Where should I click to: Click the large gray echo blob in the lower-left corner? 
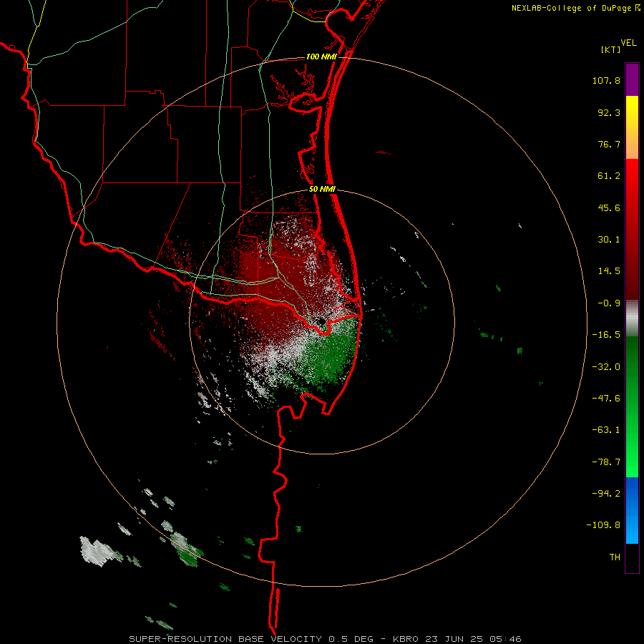point(97,551)
